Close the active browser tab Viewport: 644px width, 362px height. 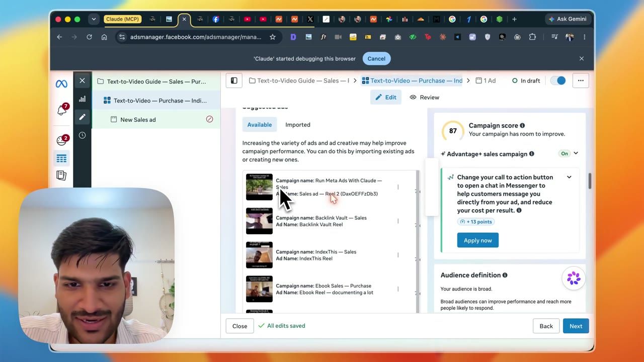[184, 19]
